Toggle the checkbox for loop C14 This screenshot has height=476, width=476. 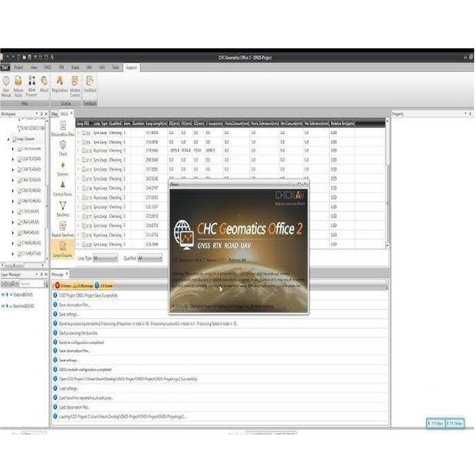coord(84,188)
